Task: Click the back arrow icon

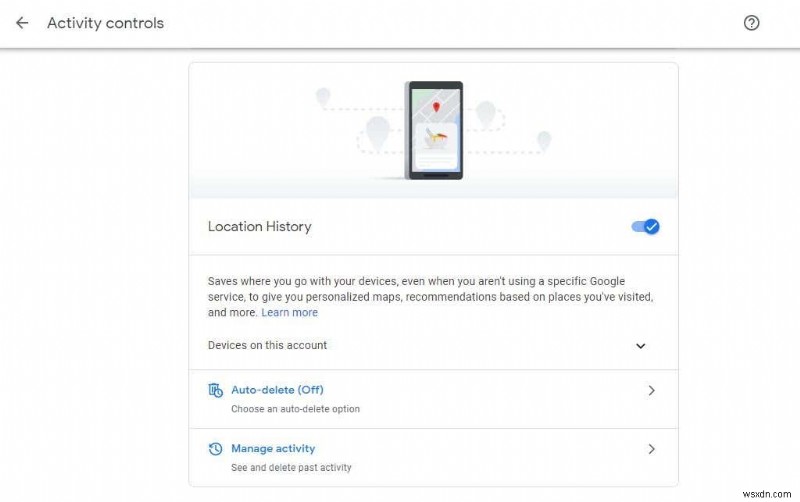Action: (x=22, y=23)
